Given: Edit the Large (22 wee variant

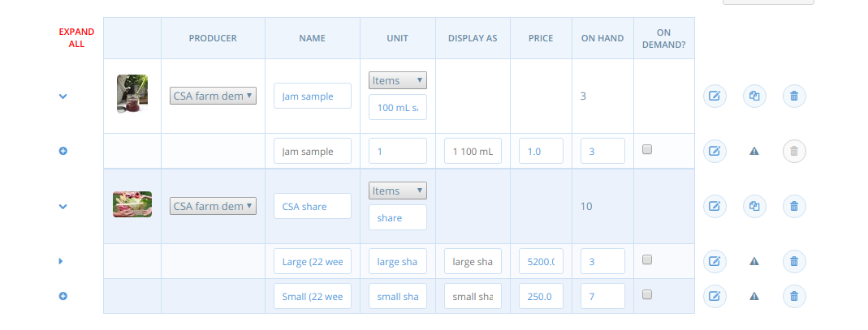Looking at the screenshot, I should [715, 261].
